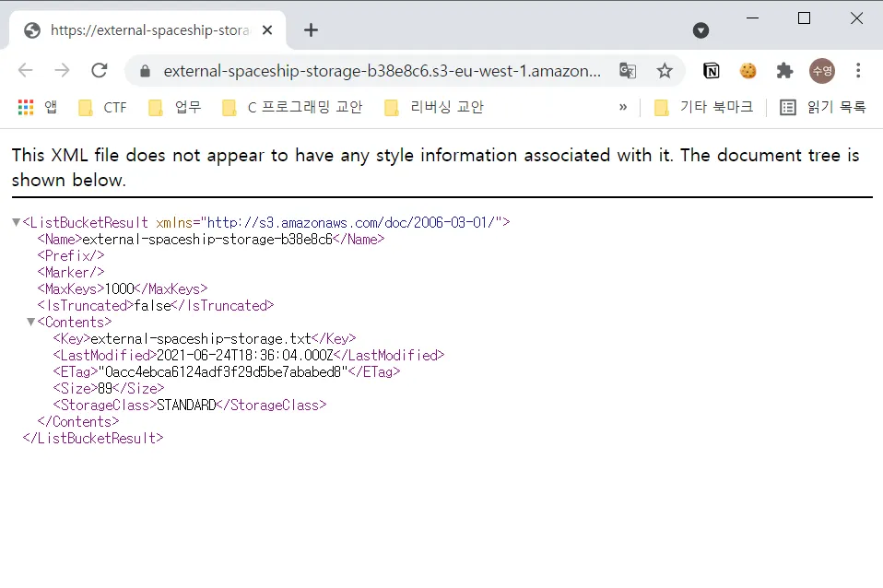This screenshot has width=883, height=588.
Task: Click the xmlns amazonaws URL attribute
Action: (x=328, y=222)
